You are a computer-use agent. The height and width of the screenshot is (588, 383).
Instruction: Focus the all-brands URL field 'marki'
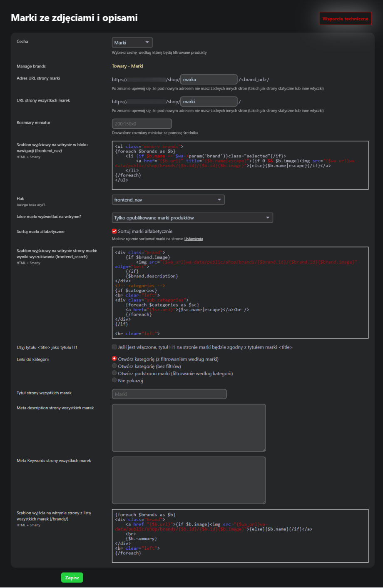[x=209, y=102]
